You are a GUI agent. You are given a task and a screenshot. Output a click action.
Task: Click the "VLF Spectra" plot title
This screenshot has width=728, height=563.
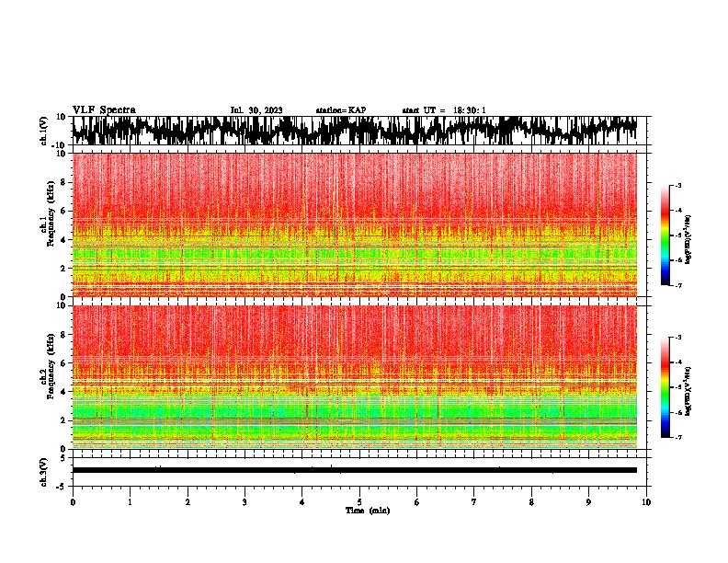(x=104, y=110)
